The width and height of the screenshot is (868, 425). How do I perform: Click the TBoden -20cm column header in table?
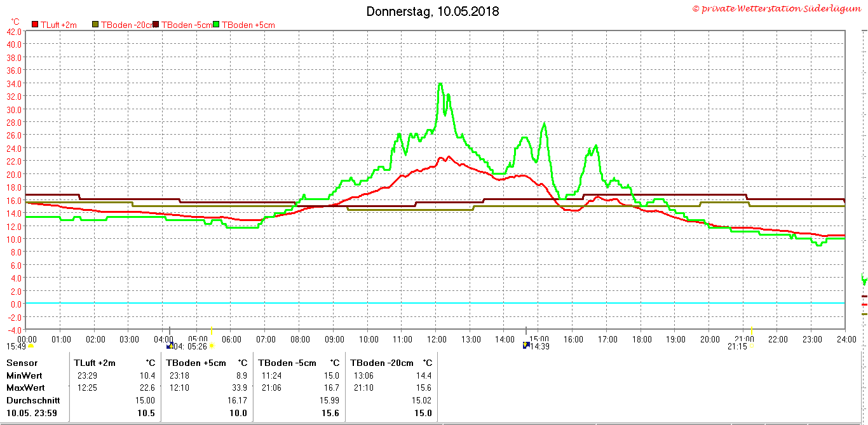(382, 363)
